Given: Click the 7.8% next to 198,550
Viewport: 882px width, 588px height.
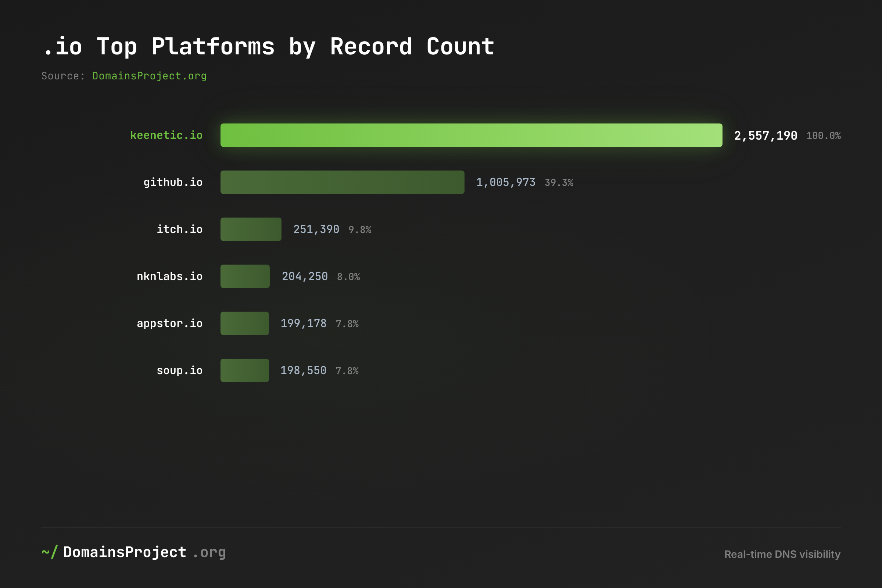Looking at the screenshot, I should [347, 371].
